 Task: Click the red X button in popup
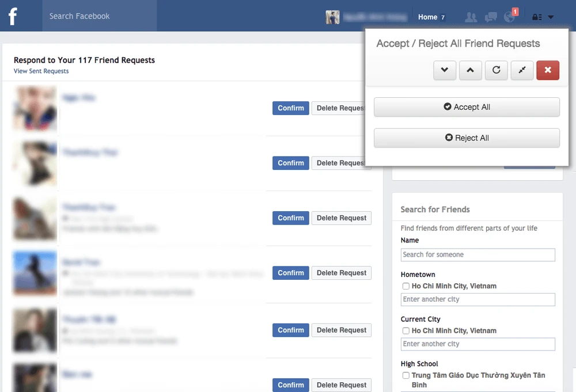coord(548,70)
